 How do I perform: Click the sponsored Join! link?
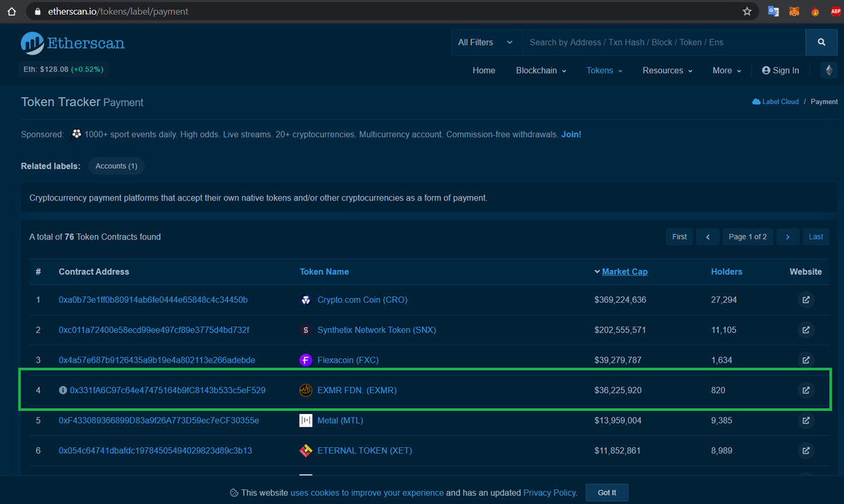(x=571, y=134)
